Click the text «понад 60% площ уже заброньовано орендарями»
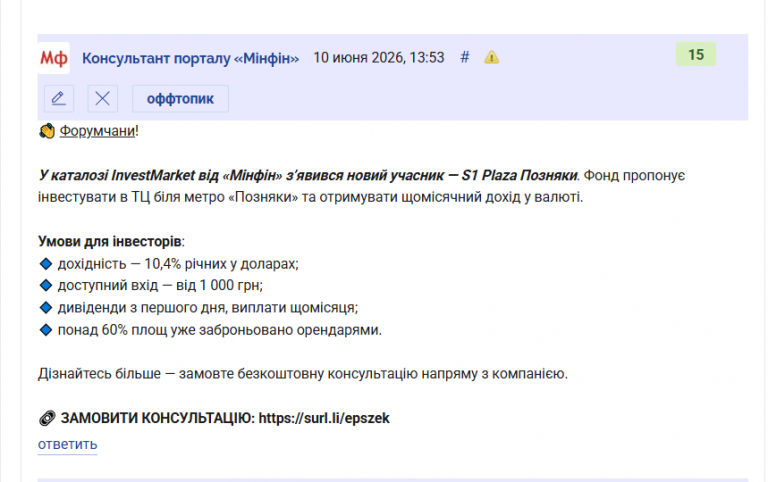Screen dimensions: 768x482 click(219, 330)
